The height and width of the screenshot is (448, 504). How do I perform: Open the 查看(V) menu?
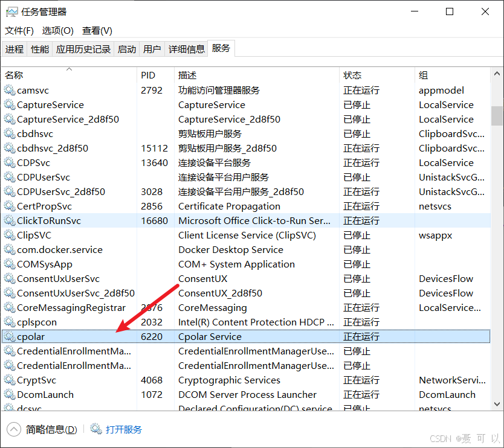(x=97, y=31)
